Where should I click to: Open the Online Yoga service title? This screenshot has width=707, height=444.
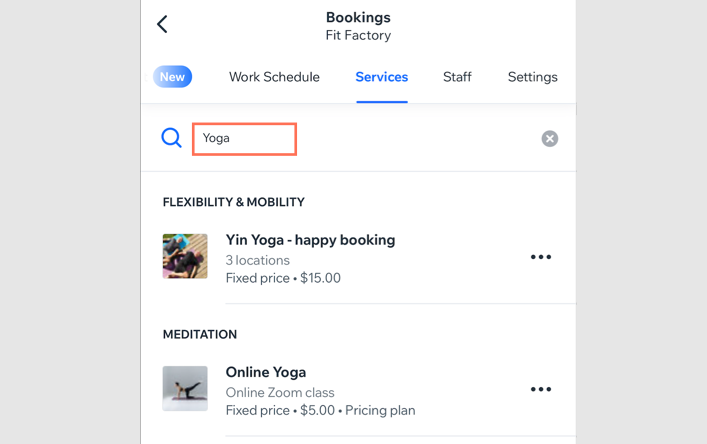pos(266,372)
